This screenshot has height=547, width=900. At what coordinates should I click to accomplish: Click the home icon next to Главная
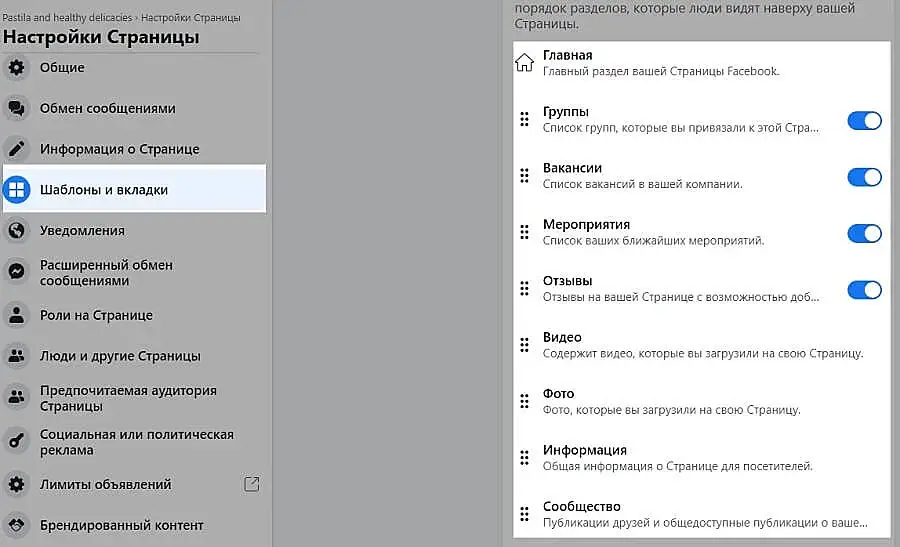[524, 63]
